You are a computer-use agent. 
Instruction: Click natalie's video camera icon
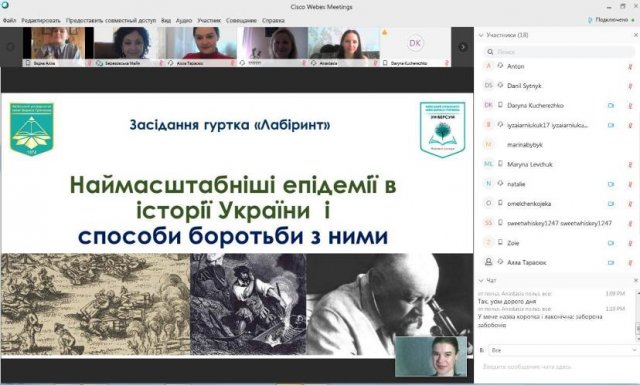click(611, 184)
